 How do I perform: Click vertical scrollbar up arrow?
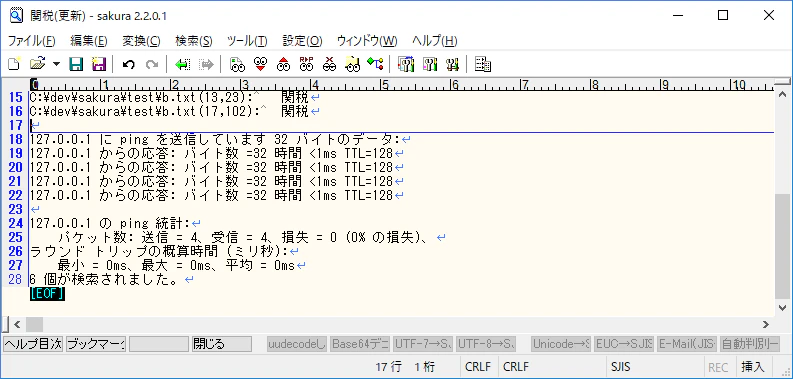tap(782, 94)
